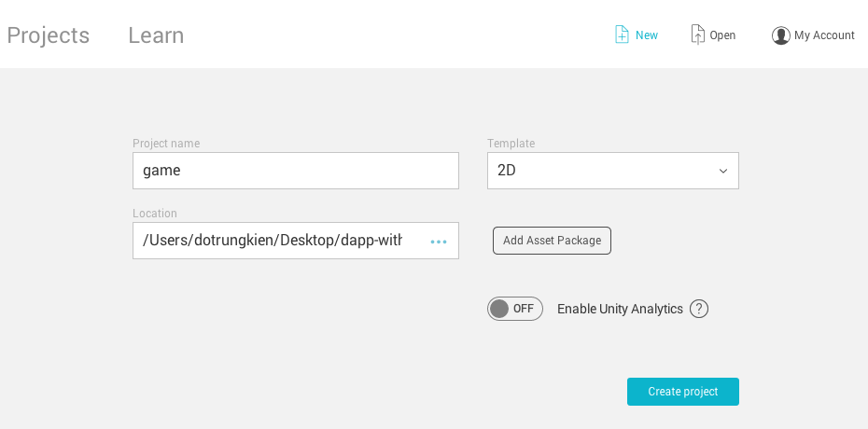Switch to the Learn tab

pyautogui.click(x=156, y=35)
